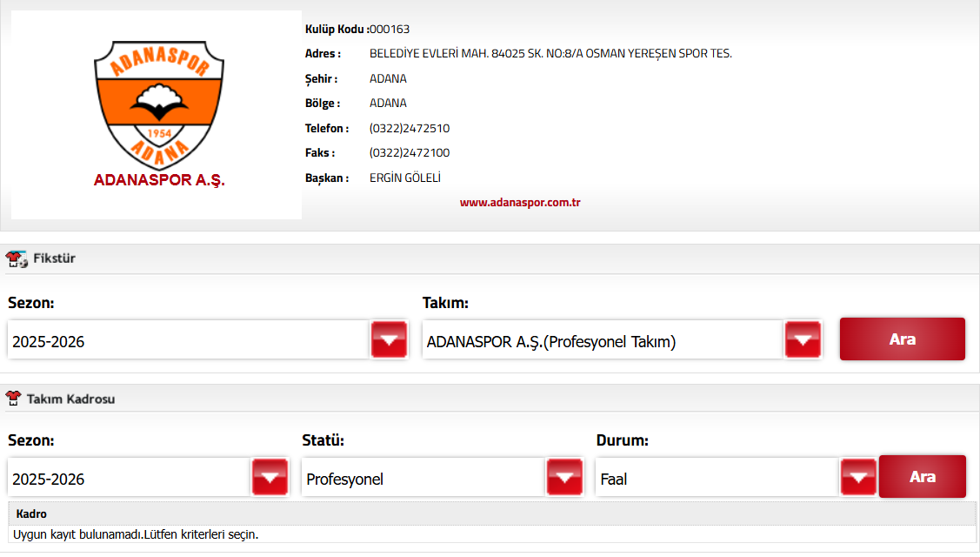Click the Takım Kadrosu Sezon field
Viewport: 980px width, 557px height.
pos(129,479)
